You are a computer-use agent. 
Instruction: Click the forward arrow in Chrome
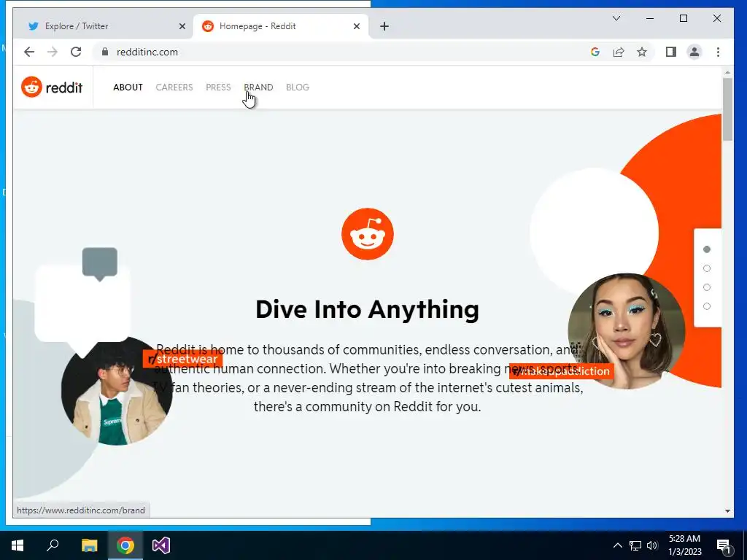click(x=53, y=52)
